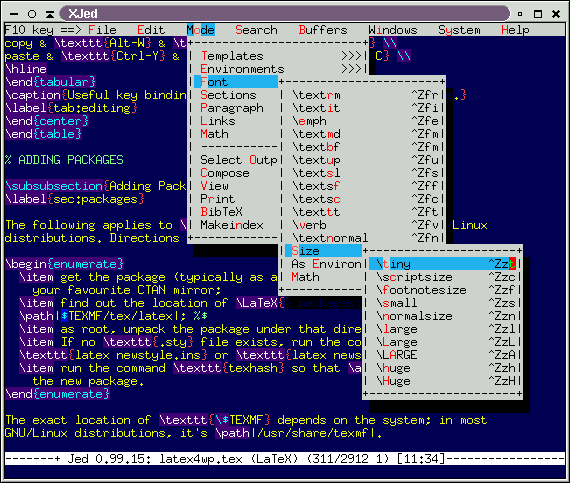Insert \emph from the Font submenu
Viewport: 570px width, 483px height.
tap(363, 121)
